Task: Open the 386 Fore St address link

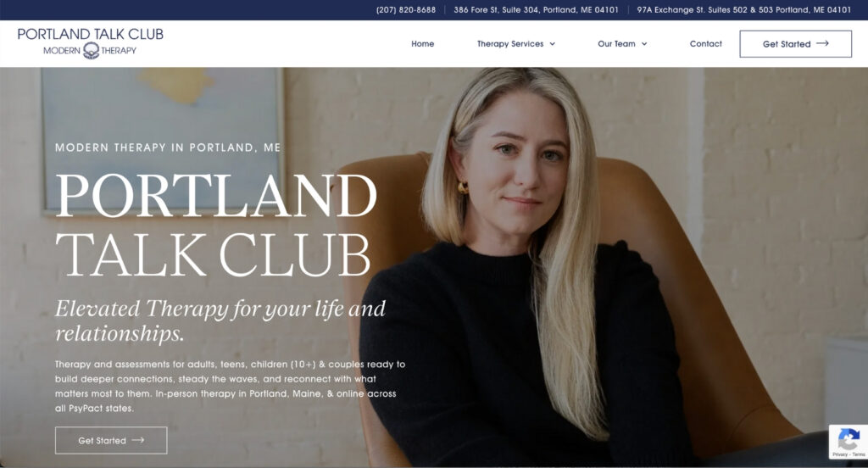Action: click(x=536, y=10)
